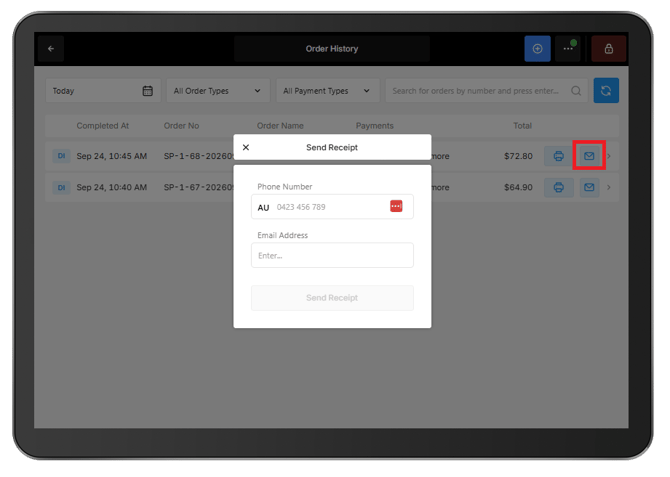Click the $64.90 total
The width and height of the screenshot is (670, 477).
pos(518,187)
